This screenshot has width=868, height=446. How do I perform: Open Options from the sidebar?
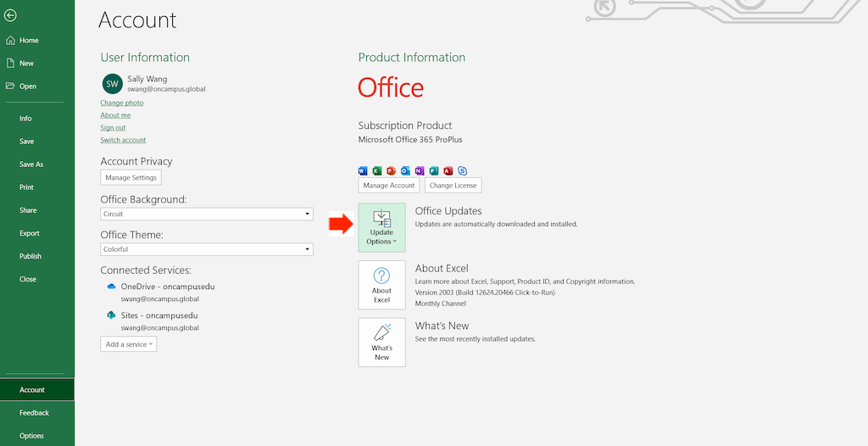pyautogui.click(x=31, y=436)
